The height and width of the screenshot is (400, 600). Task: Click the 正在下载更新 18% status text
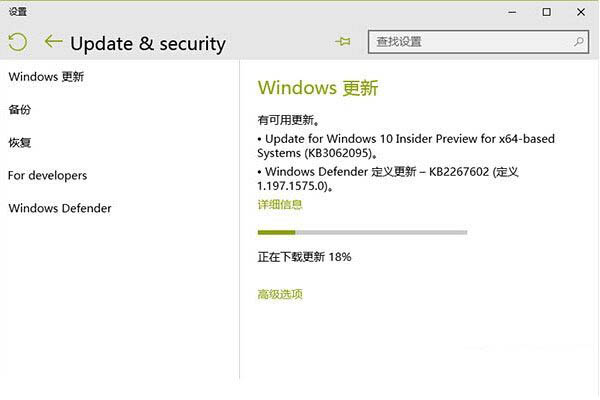point(305,257)
